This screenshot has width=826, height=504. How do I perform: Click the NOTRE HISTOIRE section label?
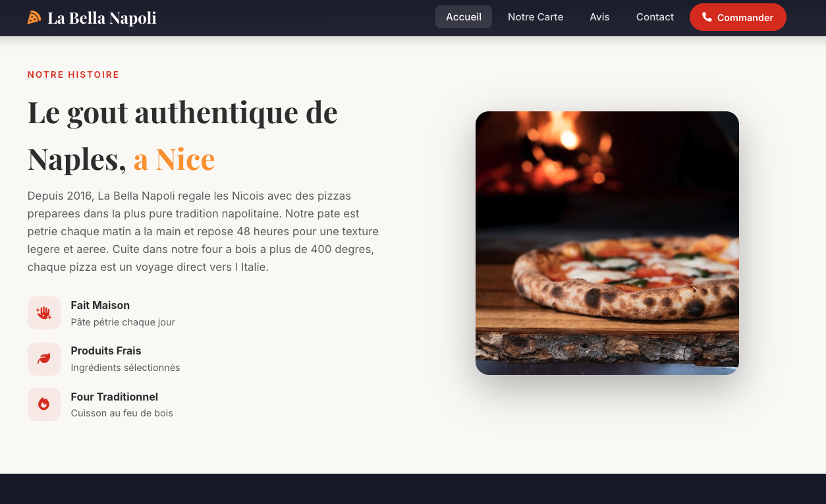[x=73, y=74]
